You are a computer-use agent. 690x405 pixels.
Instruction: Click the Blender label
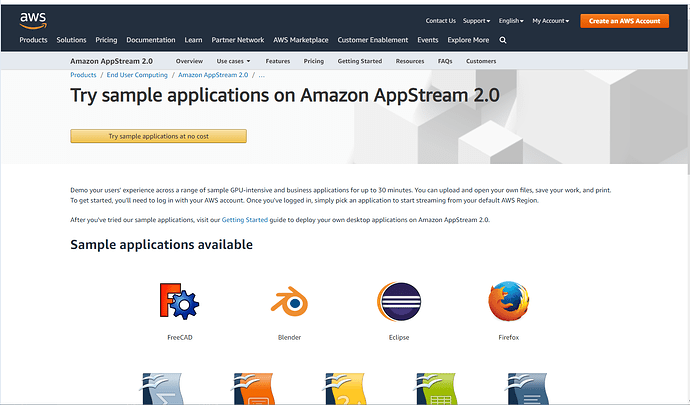(x=289, y=338)
